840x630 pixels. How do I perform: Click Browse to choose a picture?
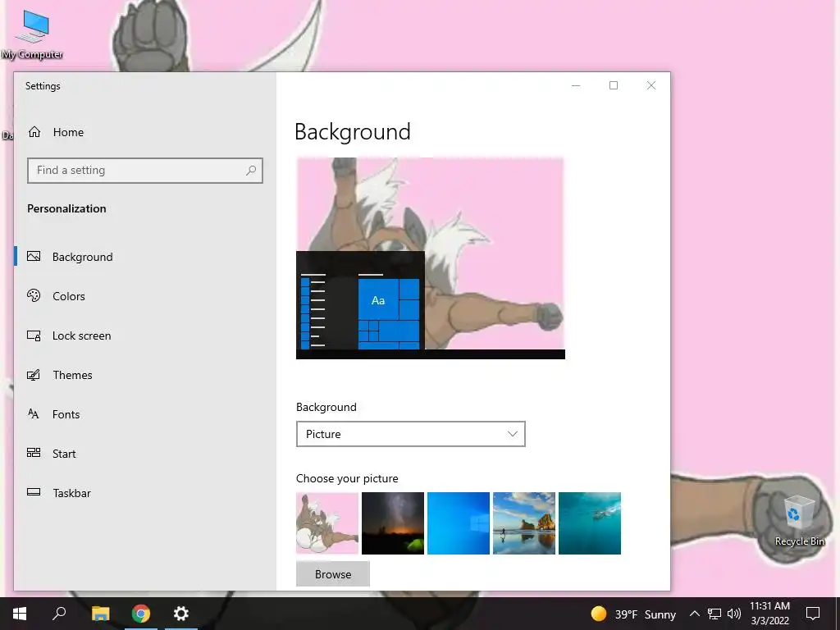(333, 573)
